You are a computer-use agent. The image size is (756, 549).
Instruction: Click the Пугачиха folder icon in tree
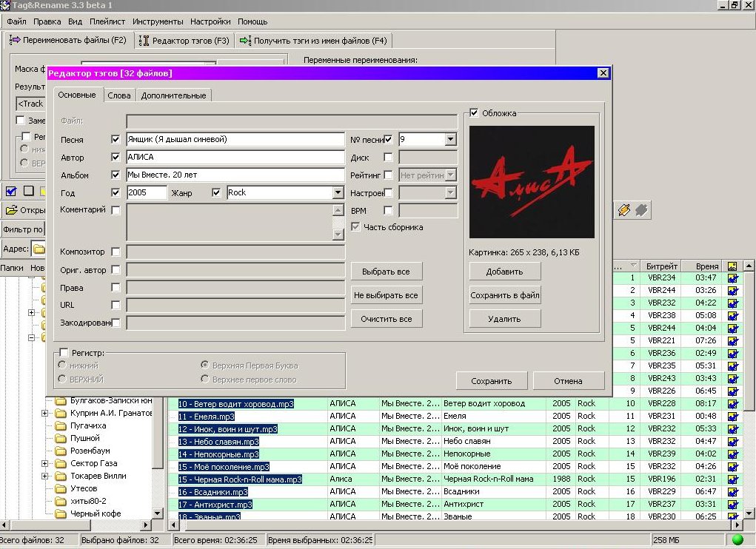pos(60,425)
